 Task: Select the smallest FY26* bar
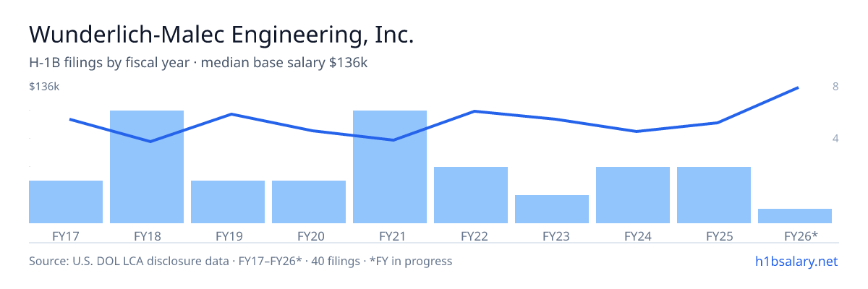pos(795,216)
